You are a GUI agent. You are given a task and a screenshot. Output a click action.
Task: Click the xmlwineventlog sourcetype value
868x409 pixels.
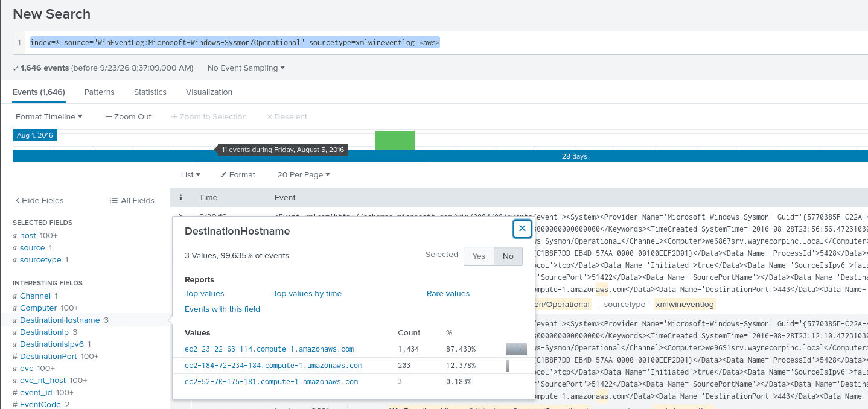(x=685, y=305)
